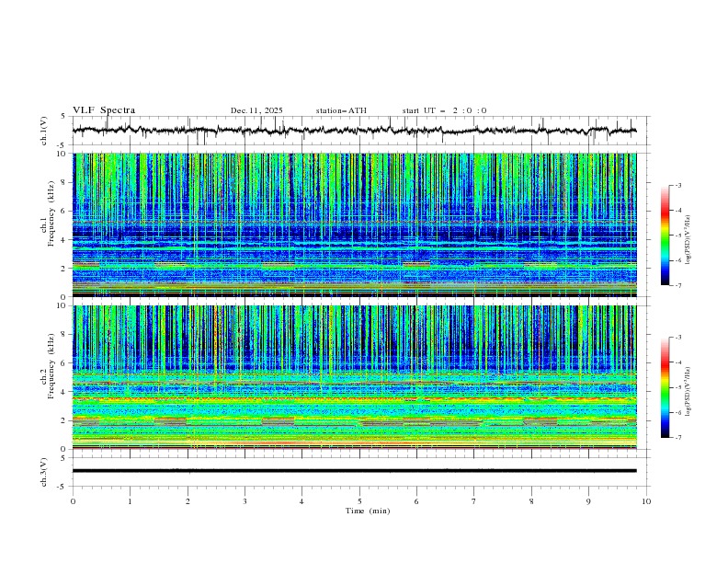Image resolution: width=728 pixels, height=563 pixels.
Task: Click the "9" tick on the time axis
Action: point(588,501)
